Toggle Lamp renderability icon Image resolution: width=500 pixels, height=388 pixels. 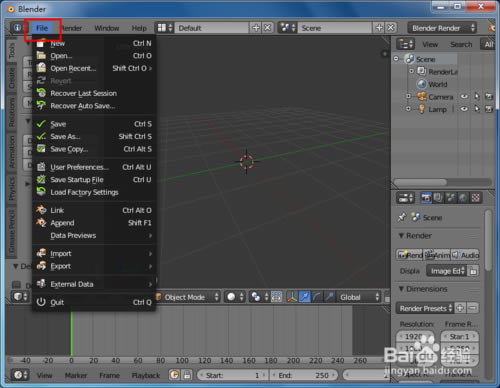pyautogui.click(x=489, y=109)
